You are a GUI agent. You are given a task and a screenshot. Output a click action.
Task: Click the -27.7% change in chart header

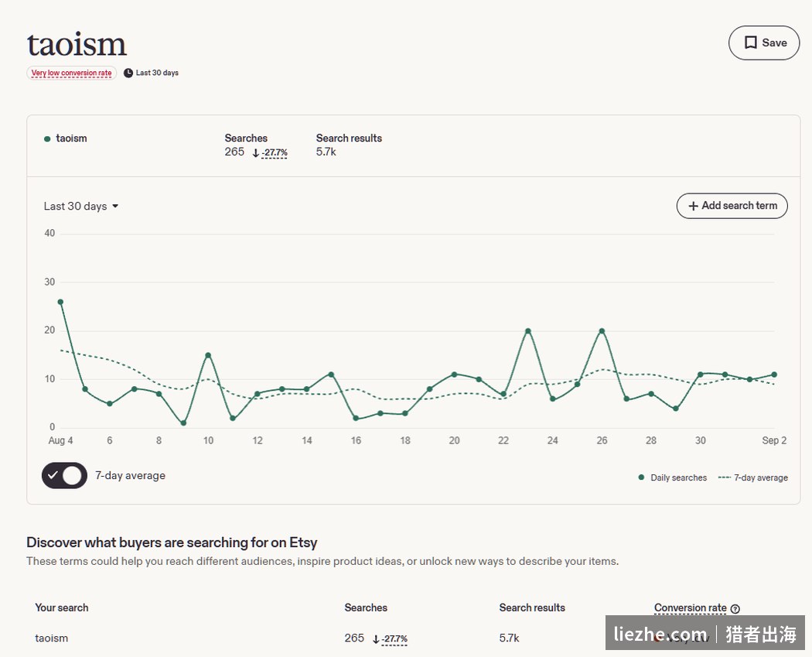click(x=275, y=153)
